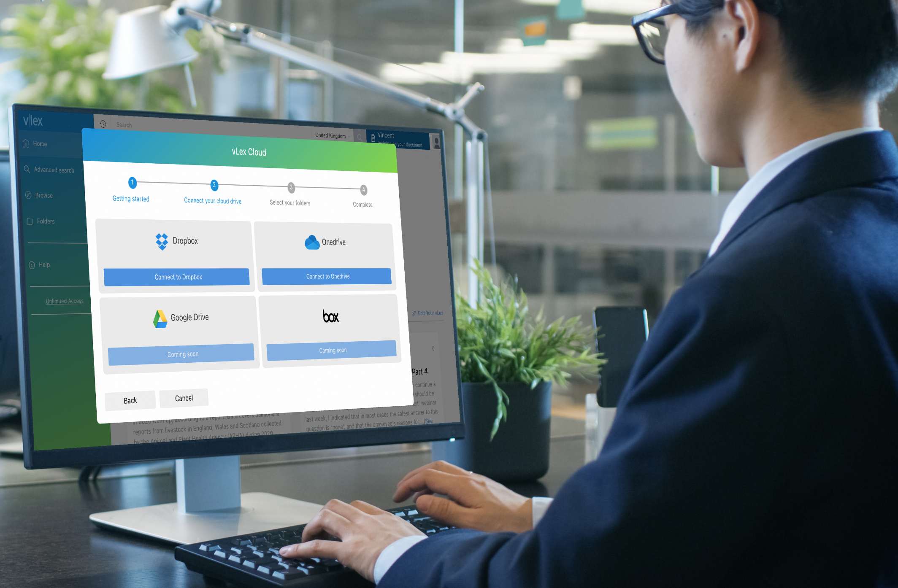Click the Box Coming soon button
Image resolution: width=898 pixels, height=588 pixels.
331,348
